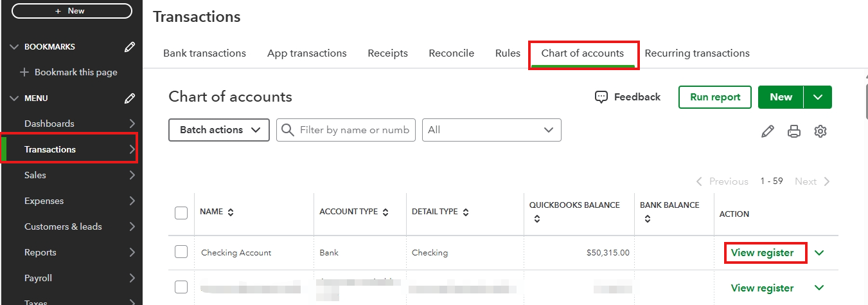Viewport: 868px width, 305px height.
Task: Open Reports in the left menu
Action: [x=40, y=252]
